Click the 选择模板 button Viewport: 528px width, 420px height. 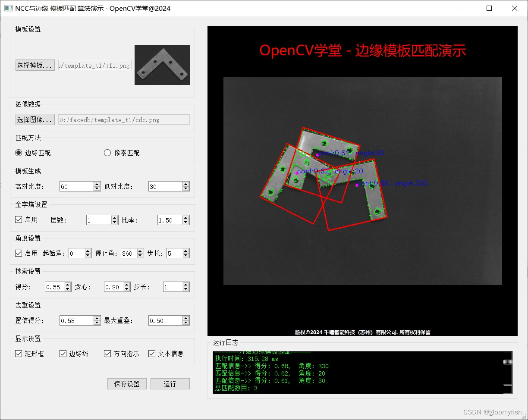pyautogui.click(x=35, y=66)
